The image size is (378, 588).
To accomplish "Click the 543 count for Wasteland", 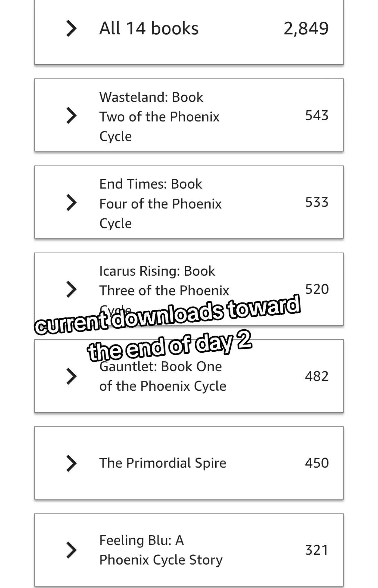I will [x=317, y=115].
